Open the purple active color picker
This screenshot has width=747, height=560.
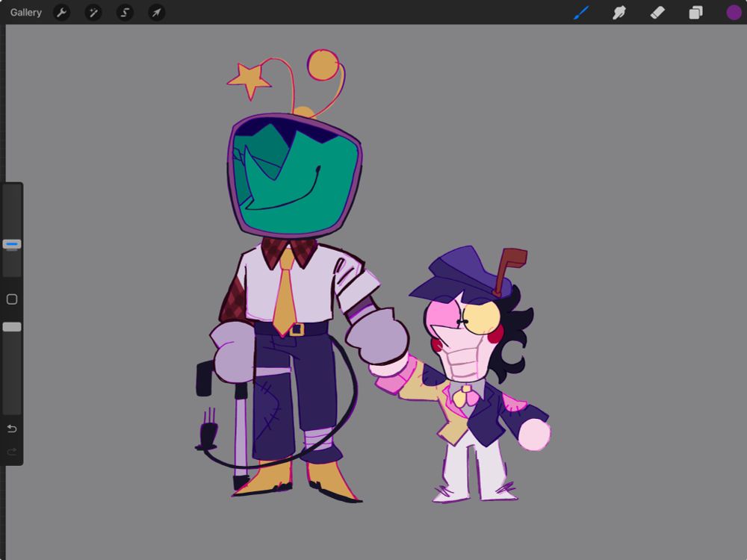pyautogui.click(x=734, y=13)
